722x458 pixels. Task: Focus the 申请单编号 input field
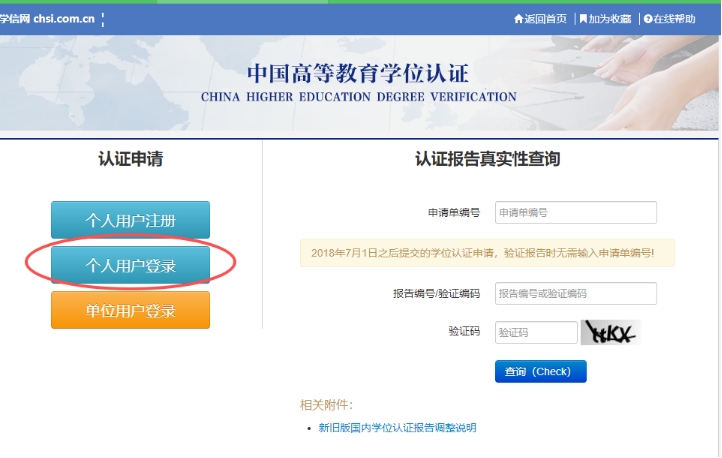click(575, 213)
